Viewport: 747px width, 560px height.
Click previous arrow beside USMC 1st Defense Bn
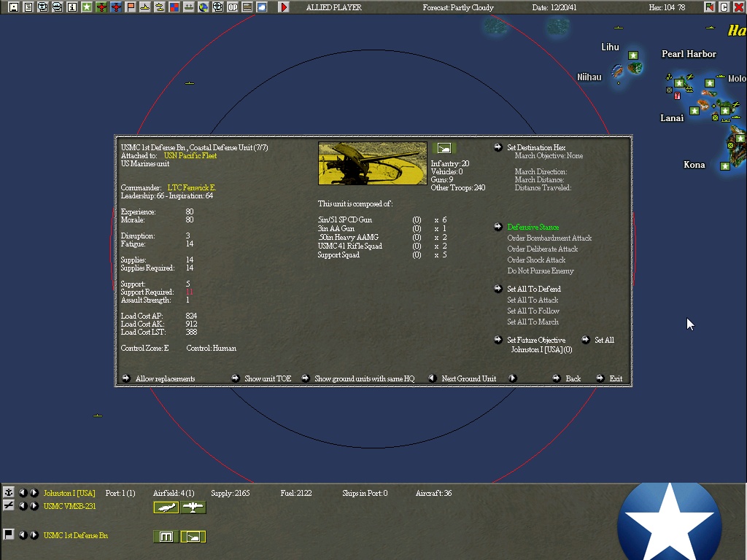[x=23, y=534]
